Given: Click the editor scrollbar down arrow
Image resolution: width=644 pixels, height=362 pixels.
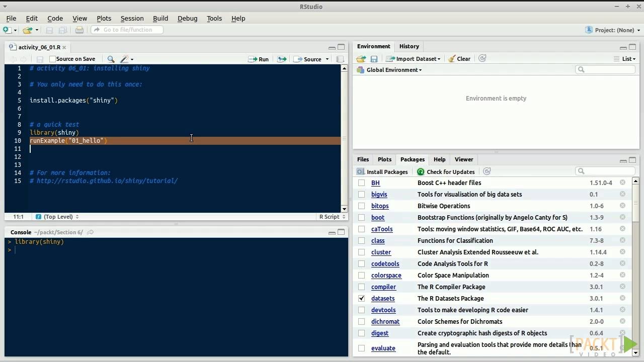Looking at the screenshot, I should 344,209.
